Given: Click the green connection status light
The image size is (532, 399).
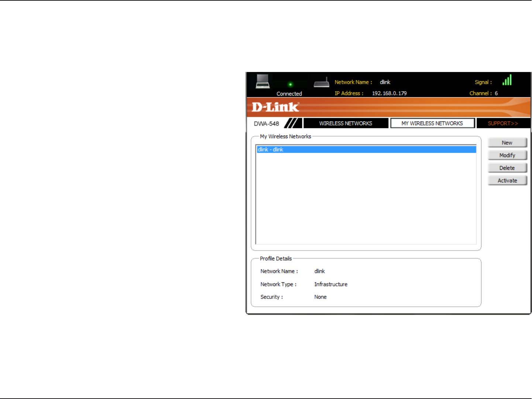Looking at the screenshot, I should [290, 84].
